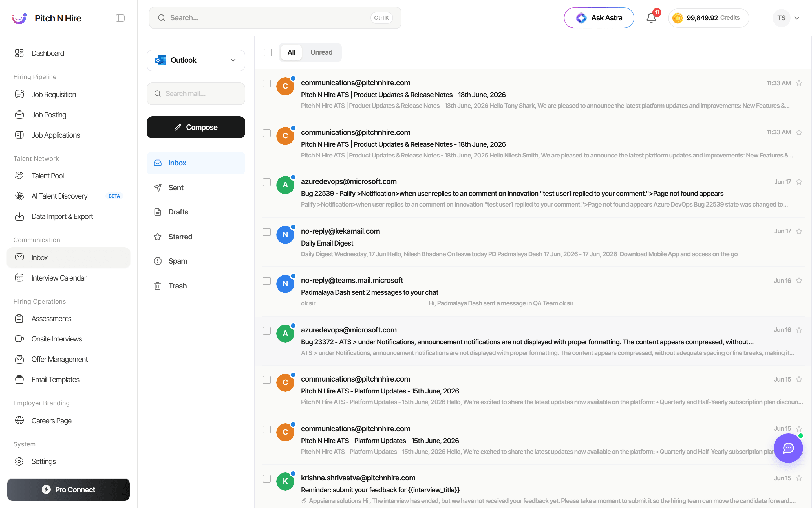The height and width of the screenshot is (508, 812).
Task: Click the BETA badge next to AI Talent Discovery
Action: point(114,196)
